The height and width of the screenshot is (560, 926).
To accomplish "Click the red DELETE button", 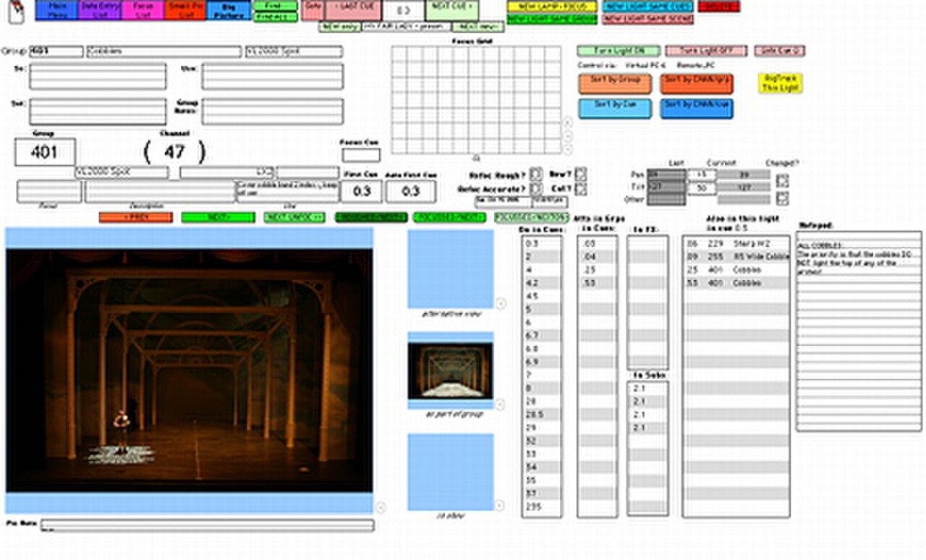I will [719, 7].
